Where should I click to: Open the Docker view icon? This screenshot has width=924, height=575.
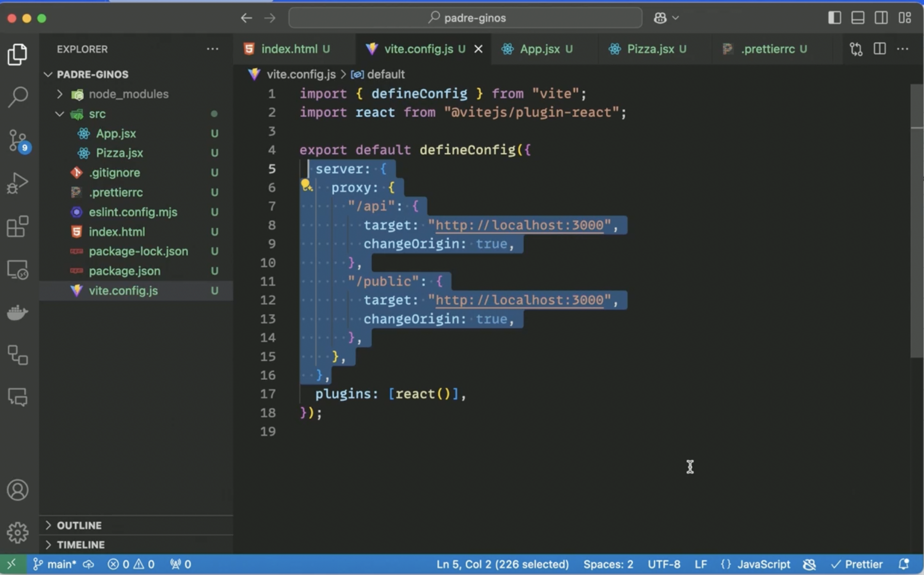click(17, 312)
